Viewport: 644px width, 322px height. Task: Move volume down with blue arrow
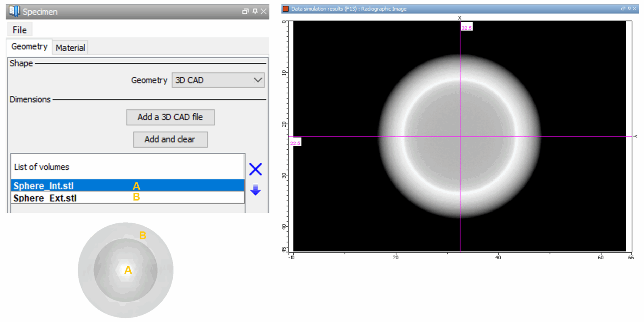pyautogui.click(x=255, y=190)
